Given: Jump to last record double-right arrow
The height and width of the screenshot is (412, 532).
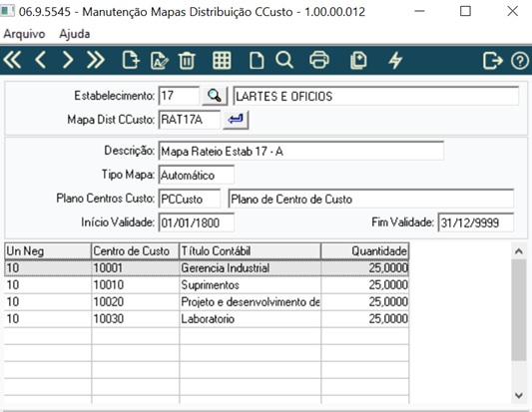Looking at the screenshot, I should click(x=96, y=61).
